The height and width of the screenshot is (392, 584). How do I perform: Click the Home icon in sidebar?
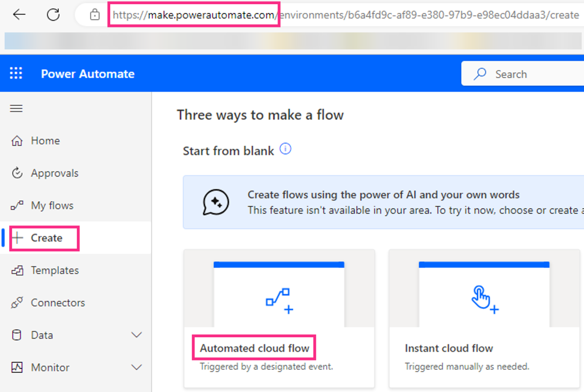pos(17,140)
